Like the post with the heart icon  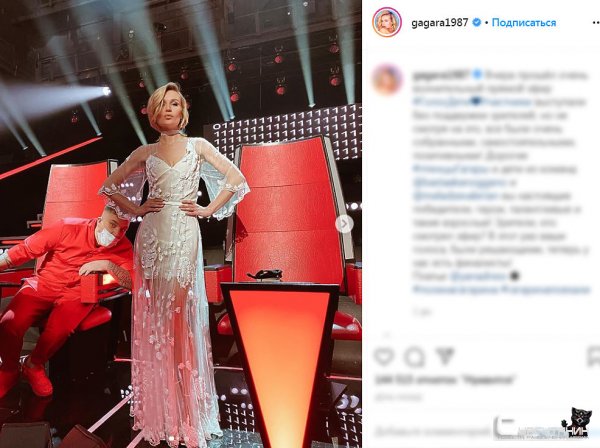coord(384,356)
